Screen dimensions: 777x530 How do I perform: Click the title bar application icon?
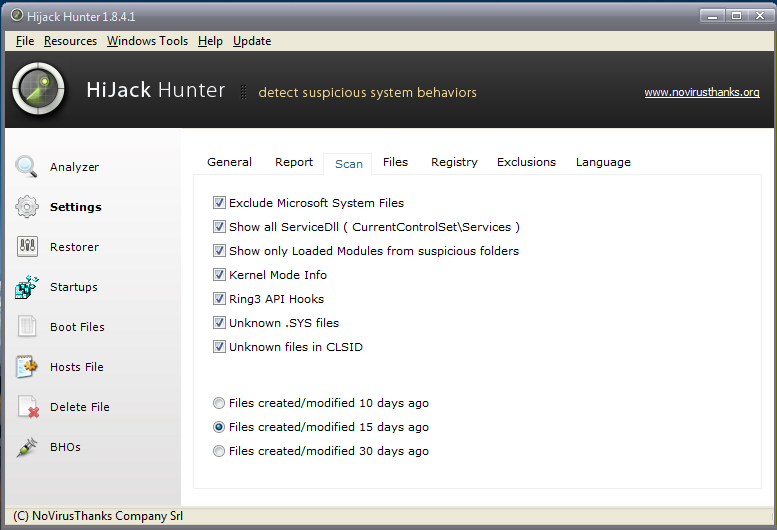coord(17,15)
